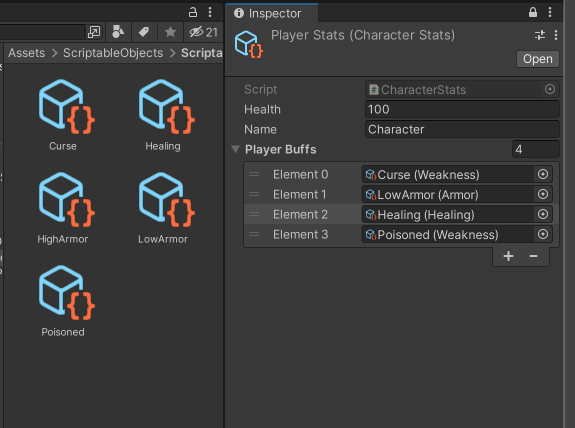
Task: Click the search by label tag icon
Action: 144,32
